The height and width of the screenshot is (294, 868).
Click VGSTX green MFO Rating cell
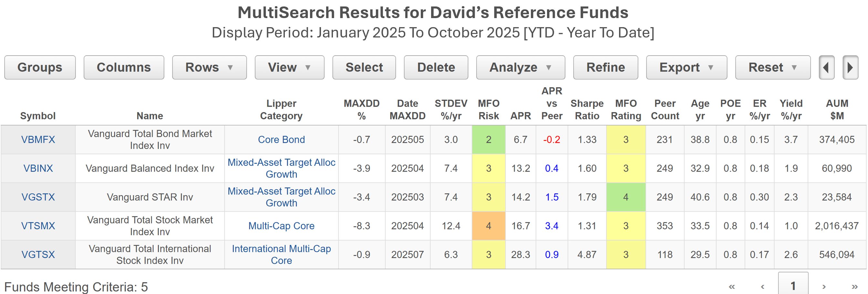(625, 197)
